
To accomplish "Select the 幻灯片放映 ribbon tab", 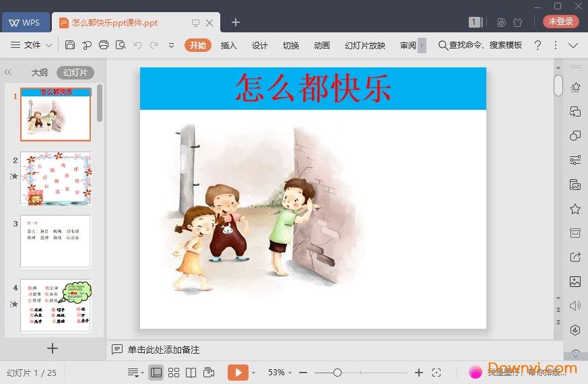I will [365, 45].
